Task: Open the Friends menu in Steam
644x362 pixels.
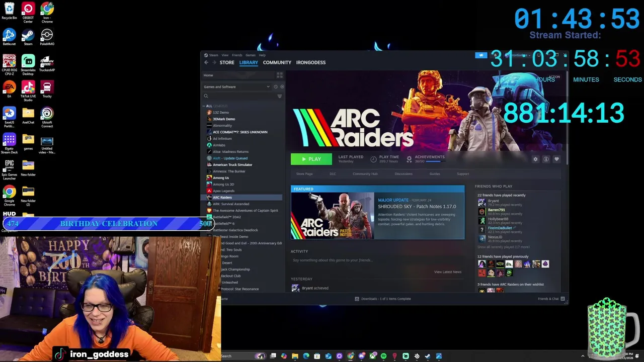Action: [x=237, y=55]
